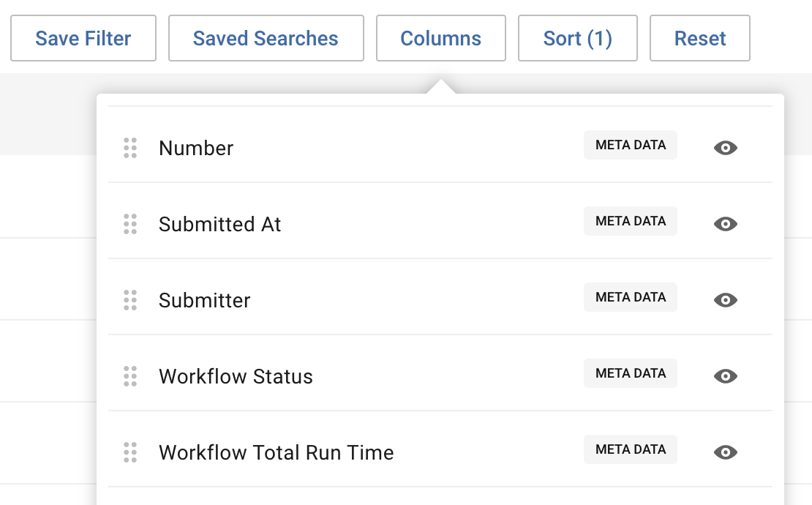Screen dimensions: 812x505
Task: Click the Save Filter button
Action: [83, 38]
